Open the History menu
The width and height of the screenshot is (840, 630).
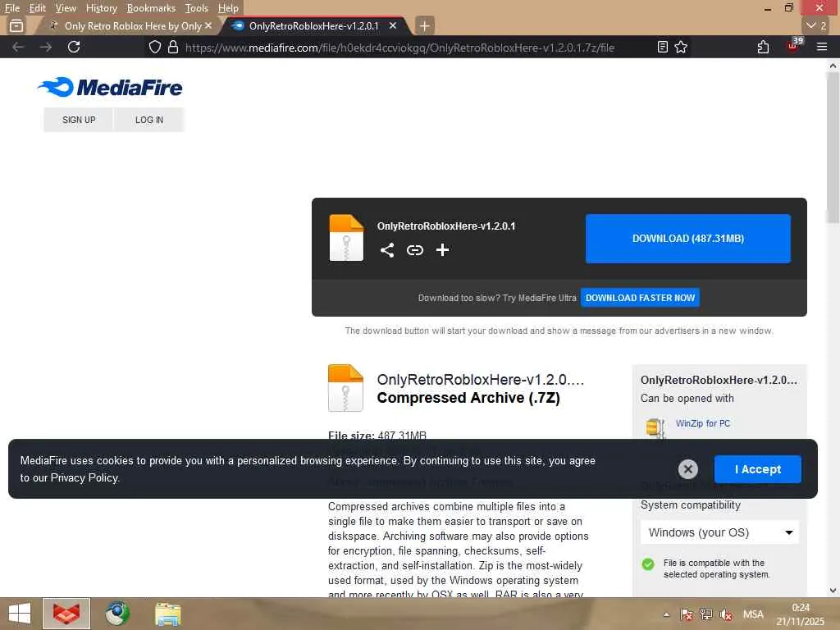point(101,8)
